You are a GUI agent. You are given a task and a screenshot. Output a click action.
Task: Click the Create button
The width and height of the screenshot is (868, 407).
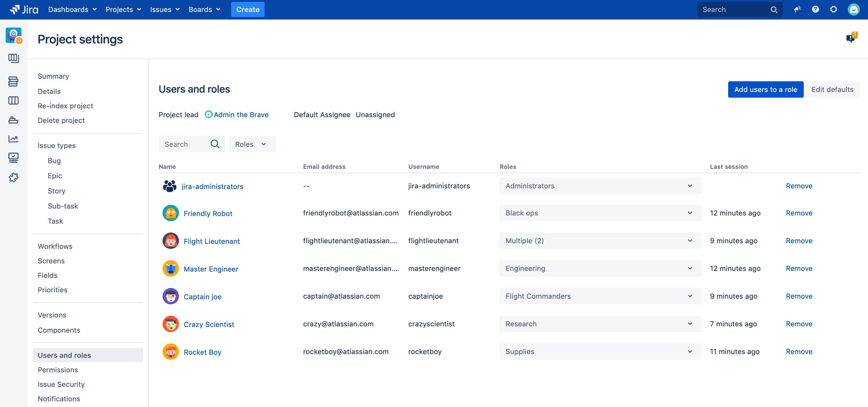[x=248, y=9]
